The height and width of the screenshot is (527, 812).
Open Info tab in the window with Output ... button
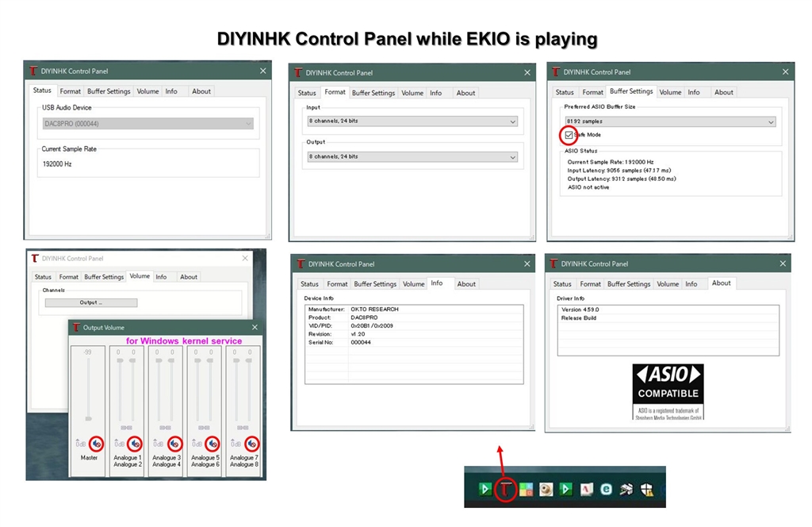(x=161, y=277)
